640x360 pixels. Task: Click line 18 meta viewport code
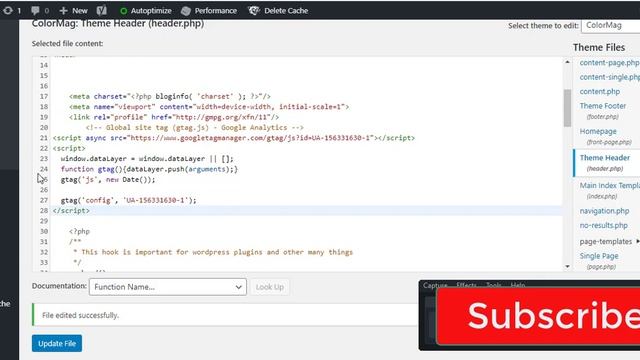pos(209,107)
